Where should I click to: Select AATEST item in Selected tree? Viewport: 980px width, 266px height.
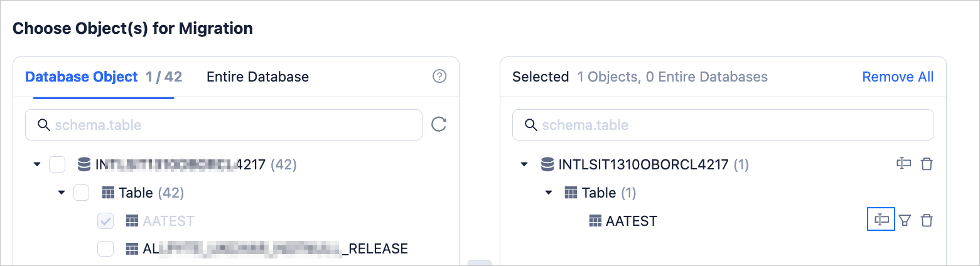tap(631, 221)
